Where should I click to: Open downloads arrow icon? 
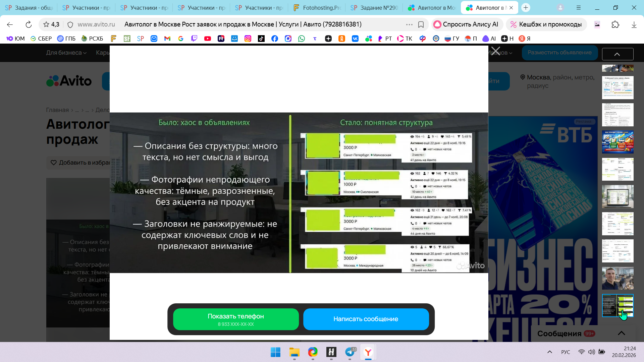[x=634, y=24]
